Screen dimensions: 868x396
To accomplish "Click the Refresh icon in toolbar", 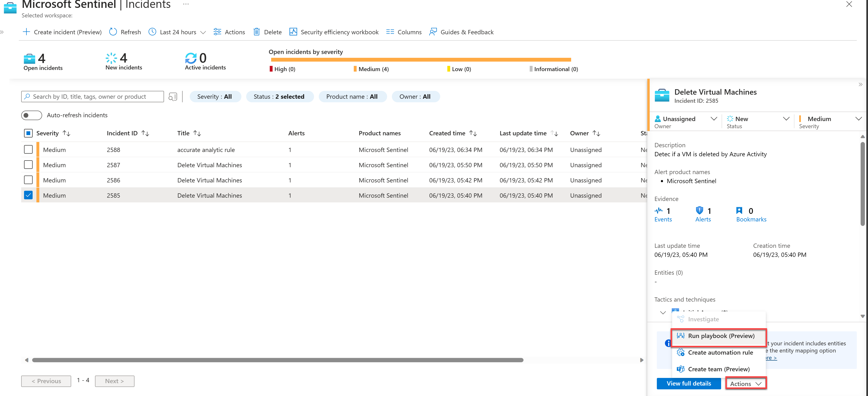I will click(x=113, y=32).
